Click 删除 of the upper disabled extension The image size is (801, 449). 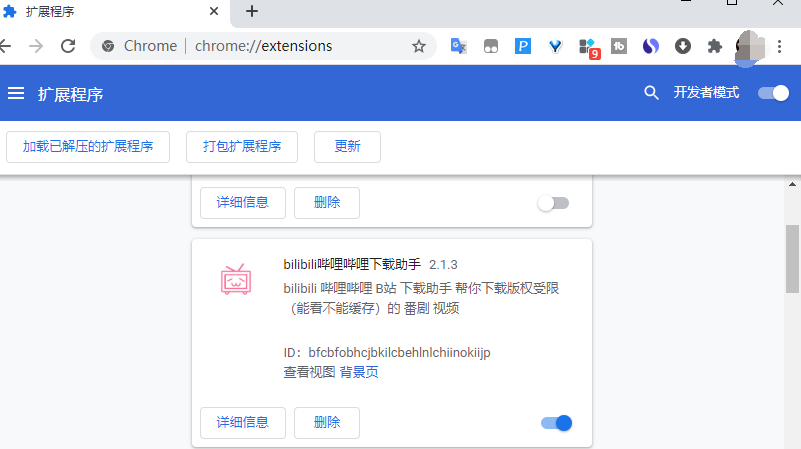pyautogui.click(x=327, y=203)
